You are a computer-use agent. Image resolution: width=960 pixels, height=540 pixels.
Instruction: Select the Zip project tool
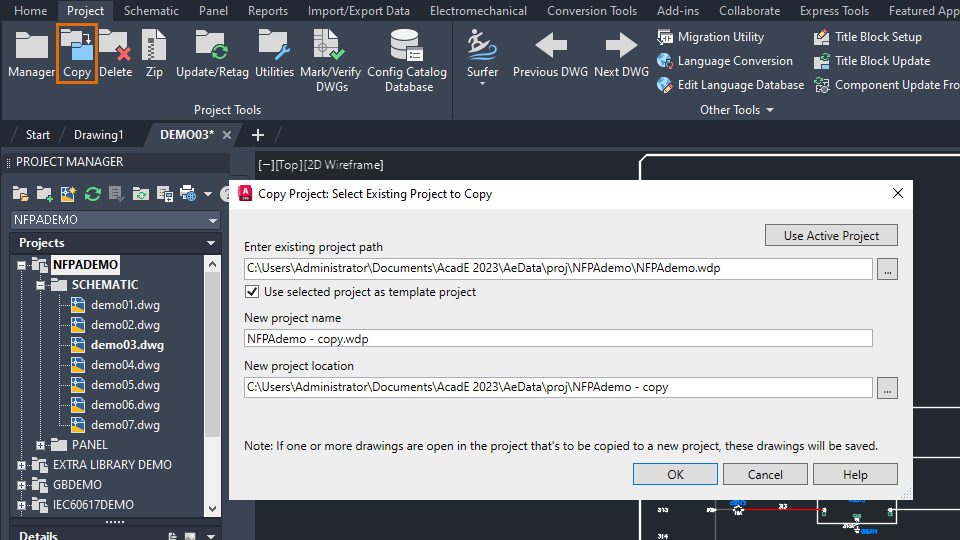pyautogui.click(x=154, y=54)
